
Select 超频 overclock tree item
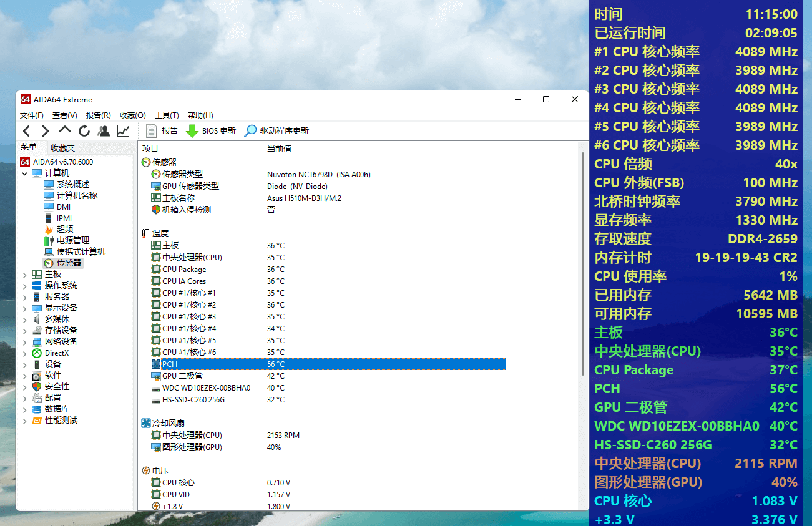[x=65, y=230]
